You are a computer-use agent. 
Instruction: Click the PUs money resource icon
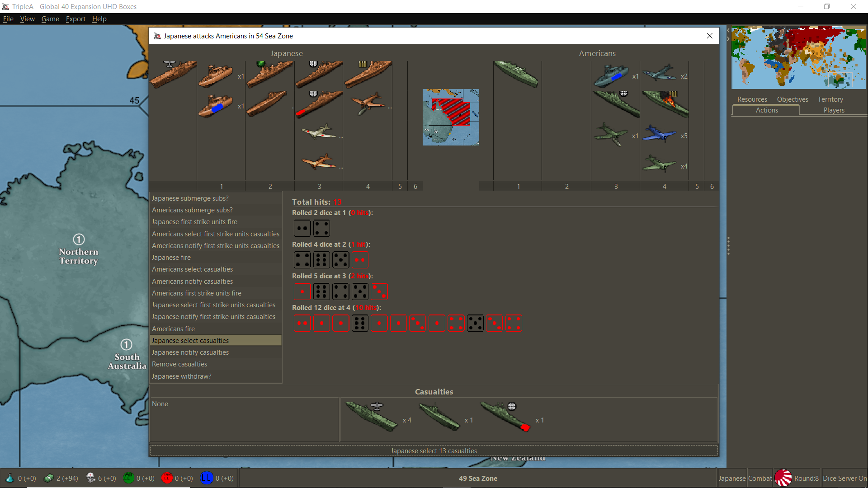coord(48,478)
